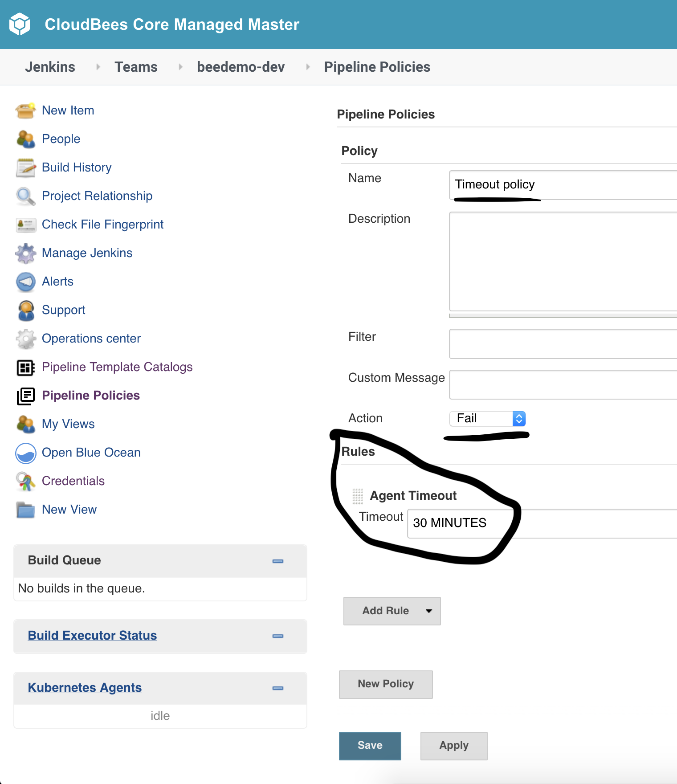The height and width of the screenshot is (784, 677).
Task: Click the New Policy button
Action: 386,684
